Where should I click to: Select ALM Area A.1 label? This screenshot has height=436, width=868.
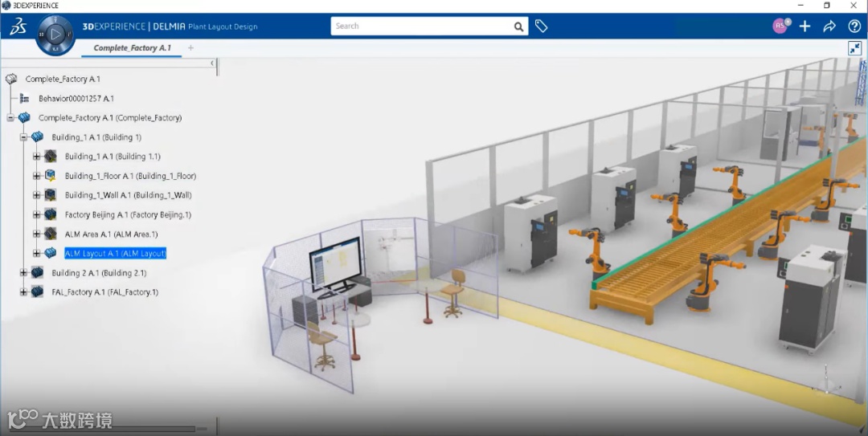111,234
